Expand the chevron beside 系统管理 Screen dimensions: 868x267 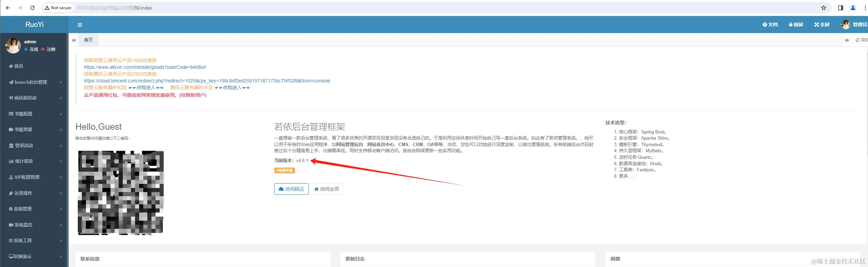coord(61,209)
